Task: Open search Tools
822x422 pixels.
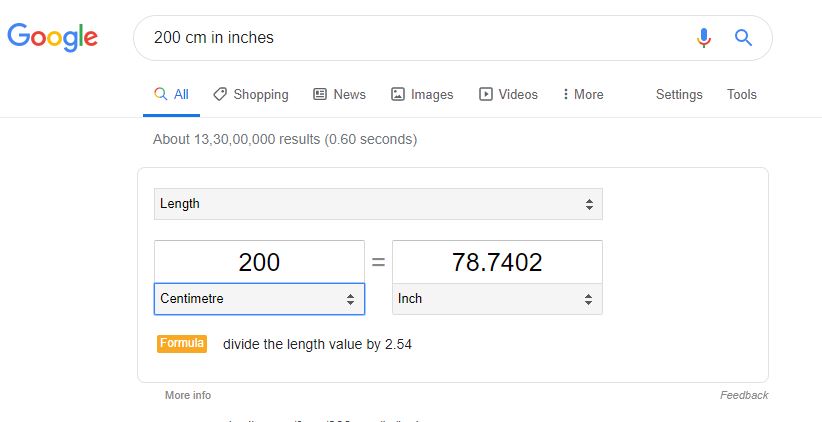Action: point(741,94)
